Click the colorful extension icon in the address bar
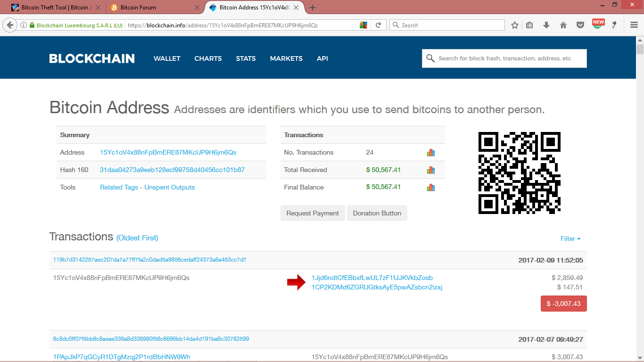Screen dimensions: 644x362 [x=363, y=25]
